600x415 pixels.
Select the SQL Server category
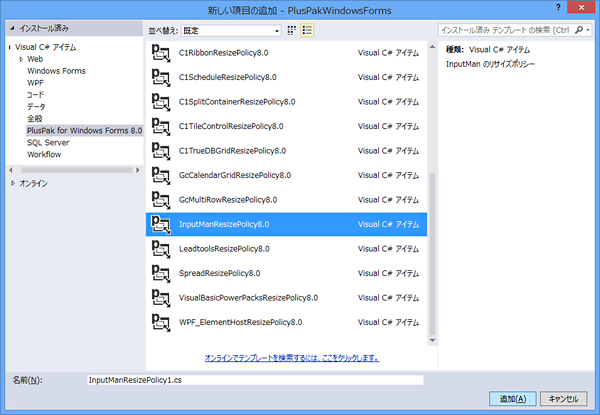pyautogui.click(x=48, y=143)
